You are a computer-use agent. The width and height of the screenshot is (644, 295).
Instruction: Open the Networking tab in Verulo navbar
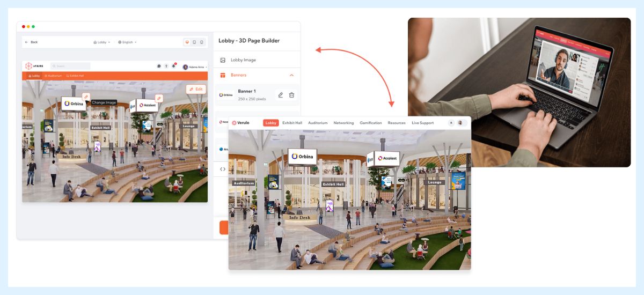343,123
